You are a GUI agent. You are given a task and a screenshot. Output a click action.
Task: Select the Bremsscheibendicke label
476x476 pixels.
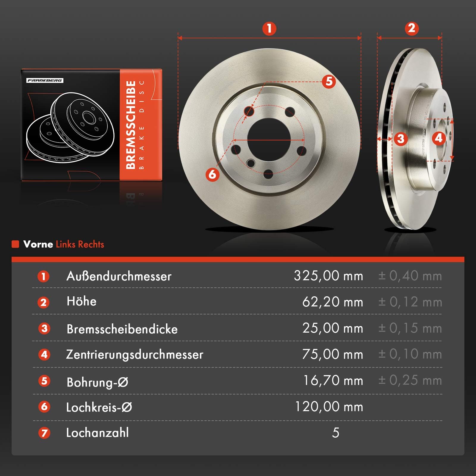click(122, 329)
